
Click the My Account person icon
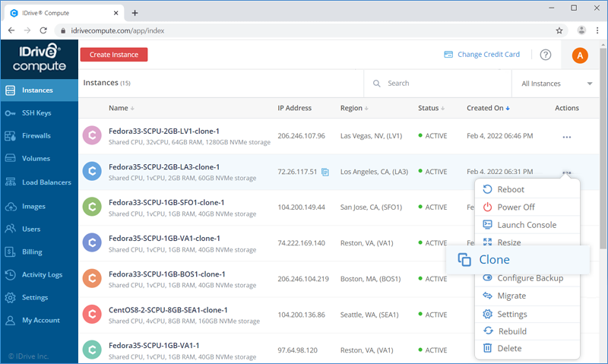tap(11, 320)
